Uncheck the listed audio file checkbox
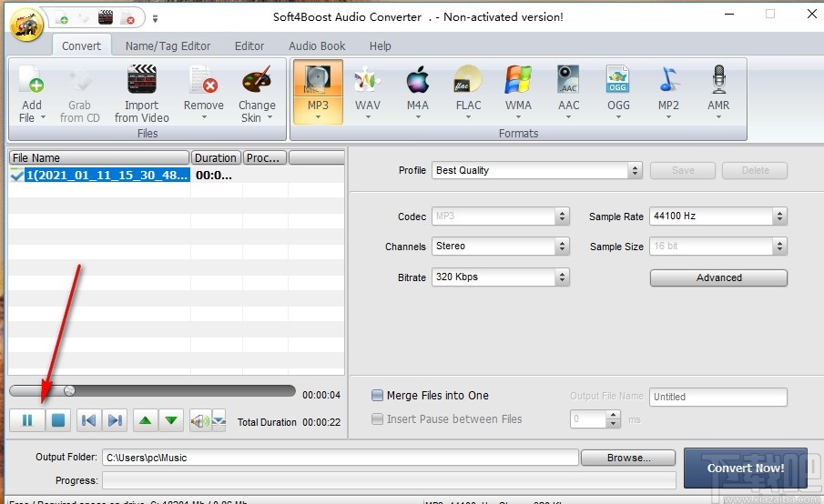This screenshot has width=824, height=504. coord(16,176)
